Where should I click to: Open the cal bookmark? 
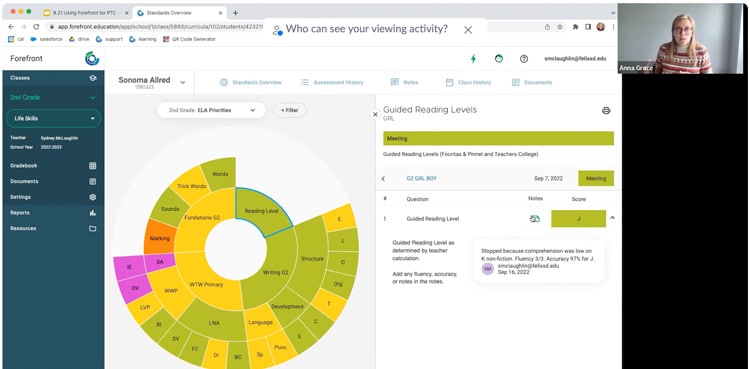tap(16, 39)
